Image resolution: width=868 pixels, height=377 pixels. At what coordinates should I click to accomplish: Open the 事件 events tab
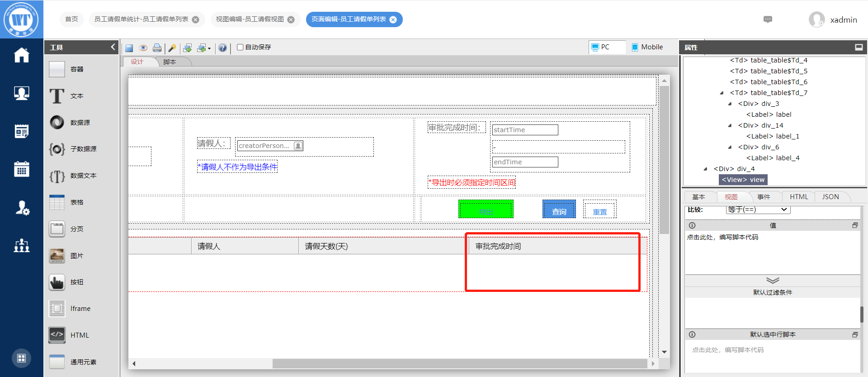coord(764,197)
